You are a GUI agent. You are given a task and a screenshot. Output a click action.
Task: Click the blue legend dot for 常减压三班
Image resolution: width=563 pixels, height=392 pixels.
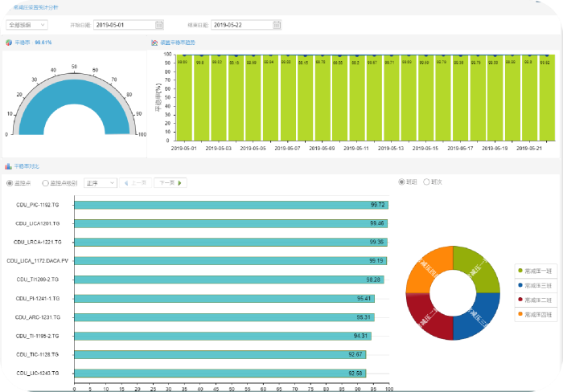pyautogui.click(x=520, y=285)
